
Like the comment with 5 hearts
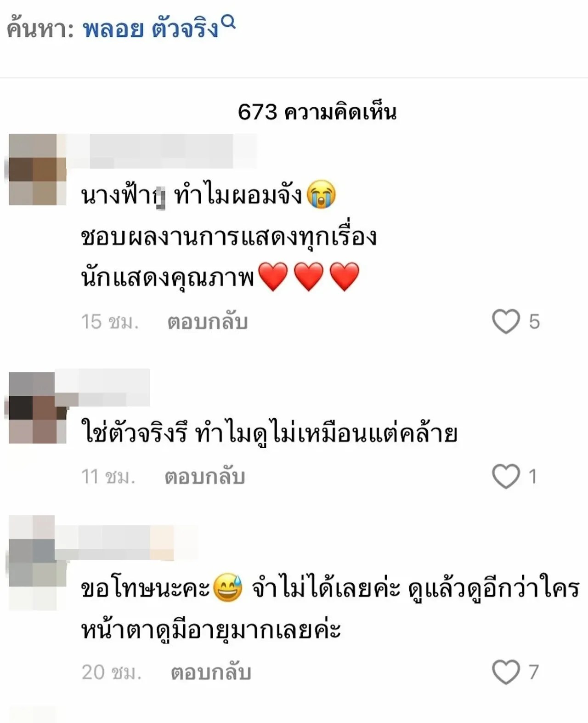pos(506,321)
